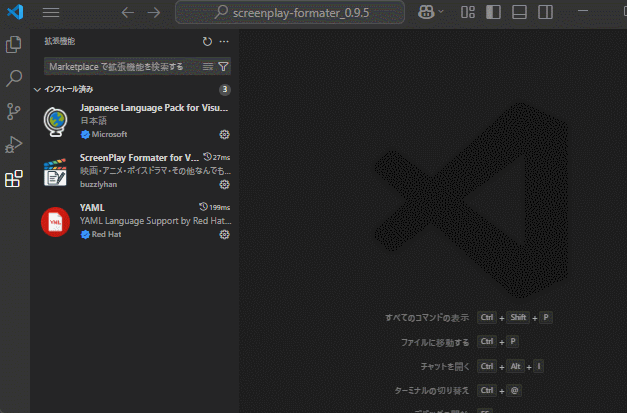
Task: Open Source Control view
Action: (x=14, y=112)
